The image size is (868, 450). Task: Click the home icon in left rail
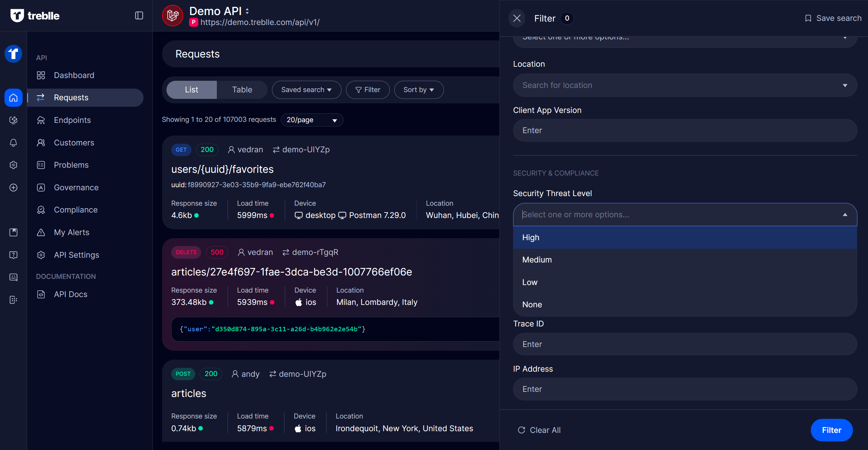click(13, 98)
